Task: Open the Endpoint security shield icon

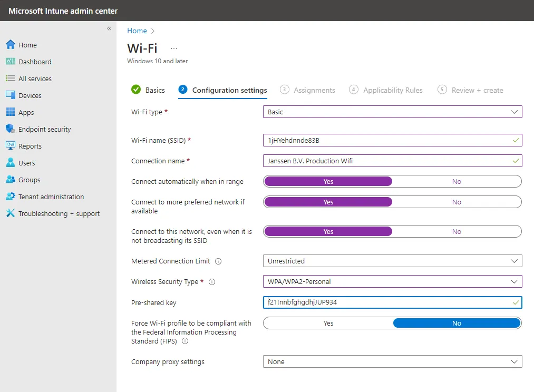Action: pyautogui.click(x=11, y=129)
